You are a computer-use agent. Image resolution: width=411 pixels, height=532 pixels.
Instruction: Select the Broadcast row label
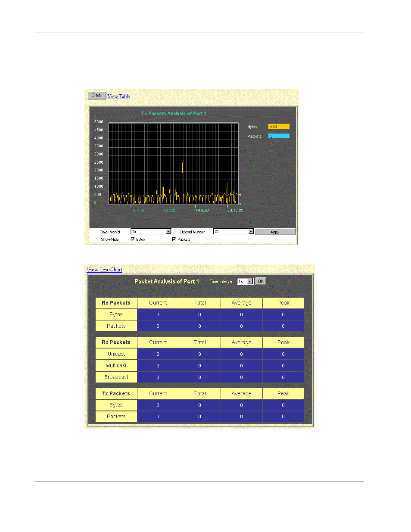(116, 377)
